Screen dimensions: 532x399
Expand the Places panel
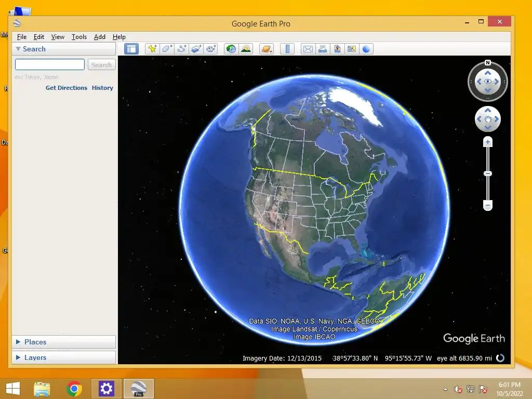click(18, 342)
